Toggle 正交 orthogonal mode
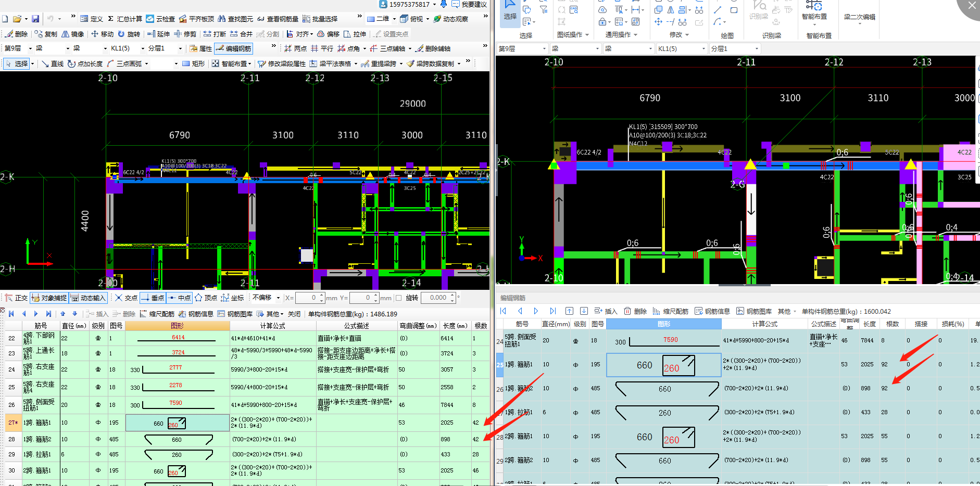The image size is (980, 486). (16, 298)
